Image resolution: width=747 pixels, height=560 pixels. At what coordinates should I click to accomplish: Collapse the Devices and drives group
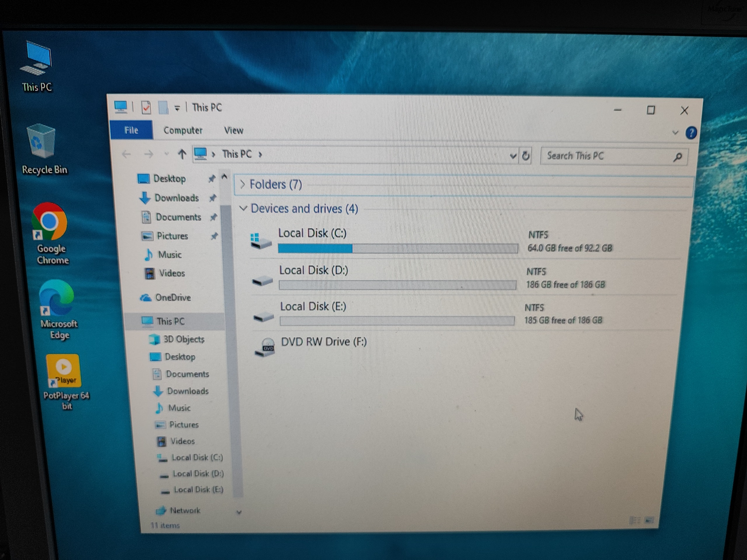point(243,208)
